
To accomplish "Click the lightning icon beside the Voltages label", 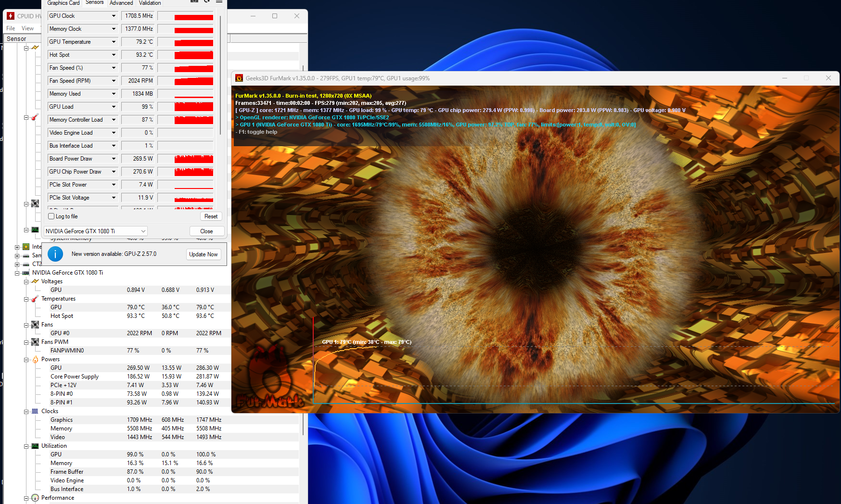I will (35, 281).
